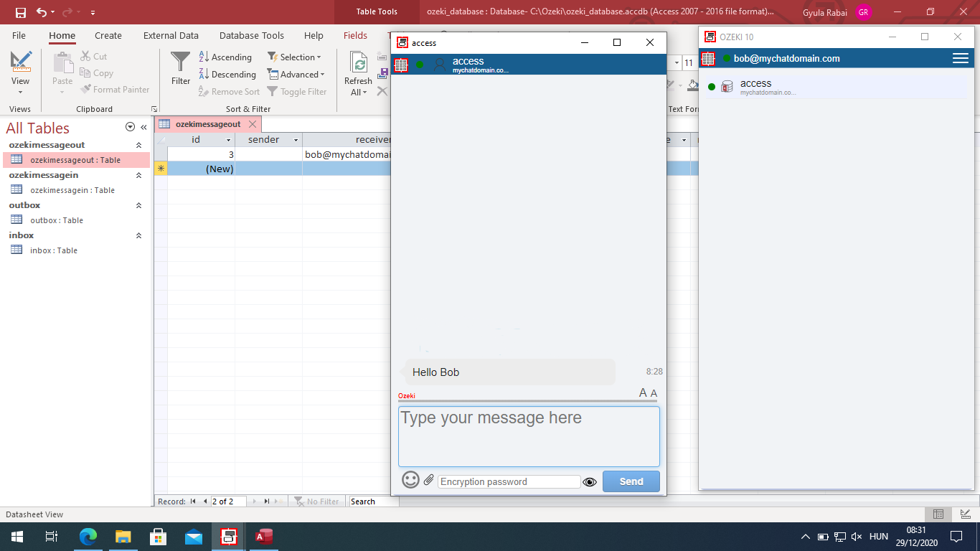Switch to Datasheet View icon in status bar

click(x=938, y=514)
